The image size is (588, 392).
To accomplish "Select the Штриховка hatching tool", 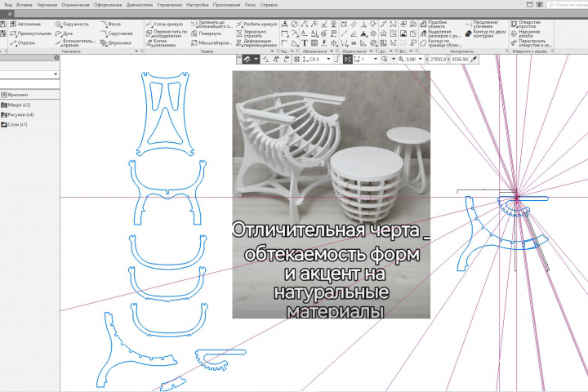I will click(x=116, y=42).
